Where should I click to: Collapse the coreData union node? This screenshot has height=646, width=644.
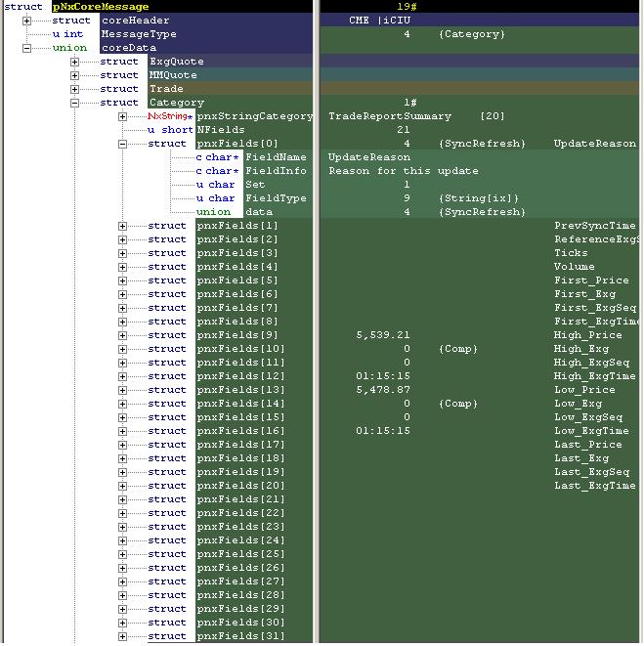[x=26, y=48]
